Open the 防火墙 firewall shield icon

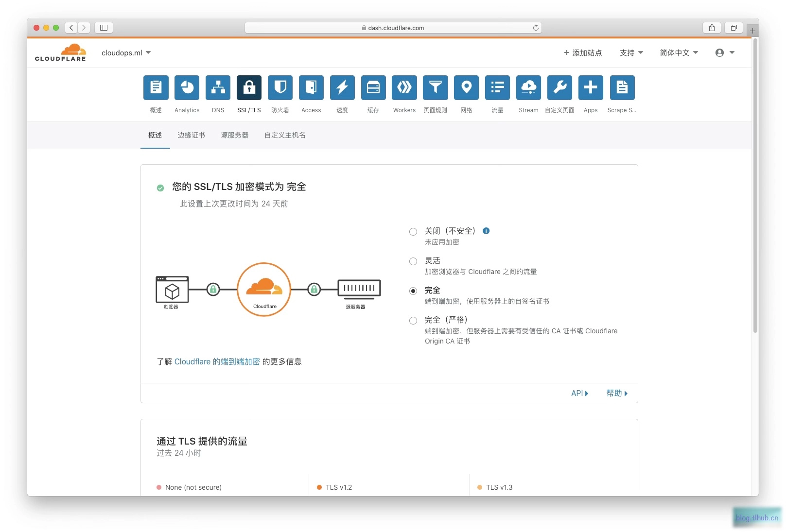coord(280,87)
